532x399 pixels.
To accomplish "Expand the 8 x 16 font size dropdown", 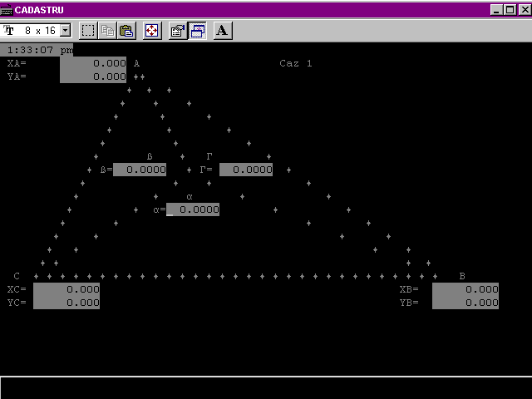I will tap(66, 31).
